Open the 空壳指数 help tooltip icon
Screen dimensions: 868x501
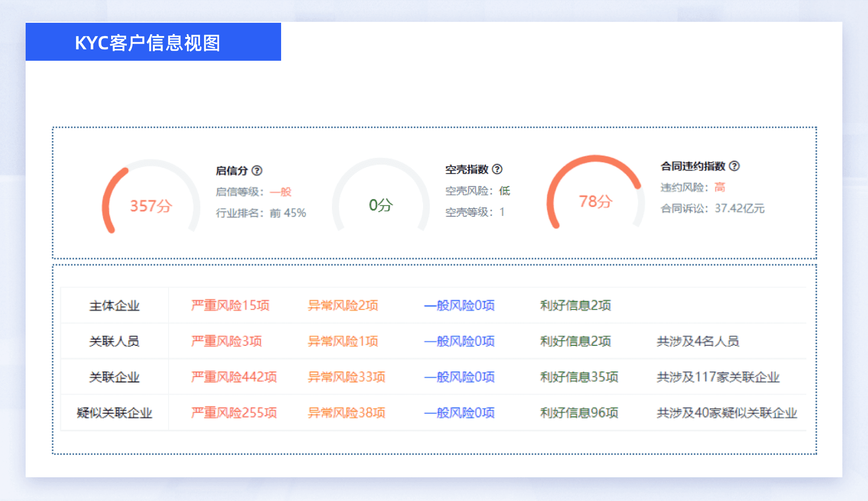(x=498, y=169)
